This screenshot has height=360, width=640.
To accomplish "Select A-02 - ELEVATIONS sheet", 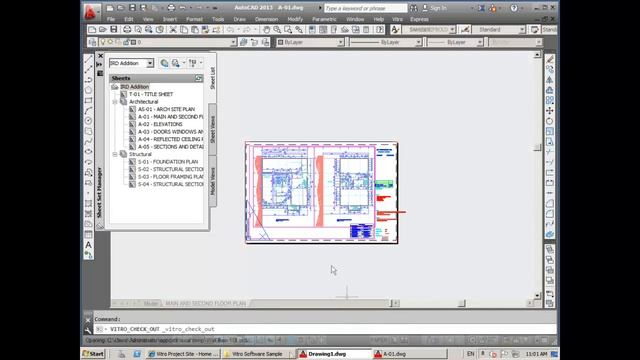I will pyautogui.click(x=160, y=124).
